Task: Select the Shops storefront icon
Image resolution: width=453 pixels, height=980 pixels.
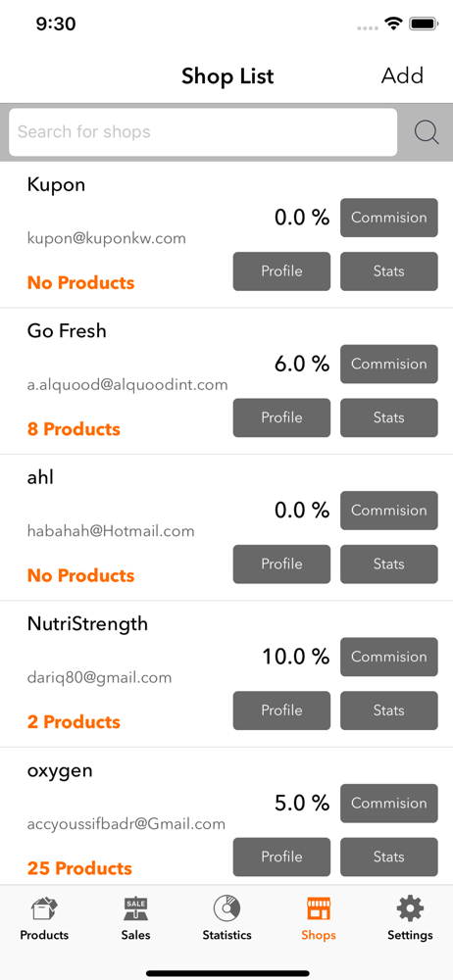Action: 319,910
